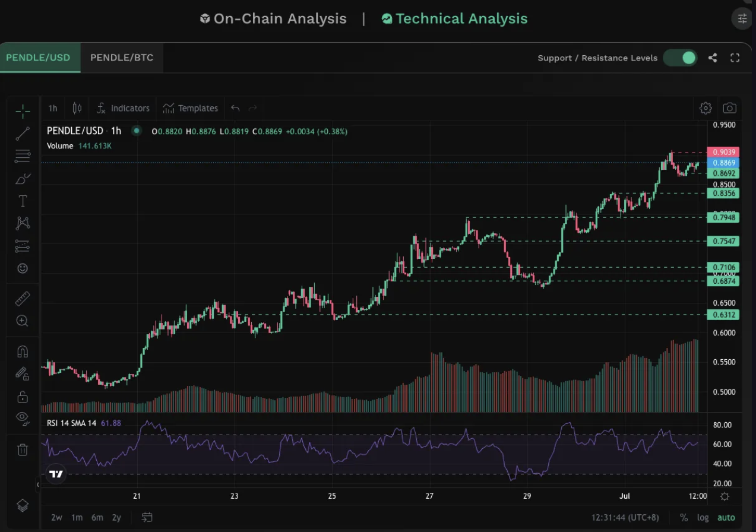This screenshot has height=532, width=756.
Task: Open the Templates dropdown
Action: coord(191,108)
